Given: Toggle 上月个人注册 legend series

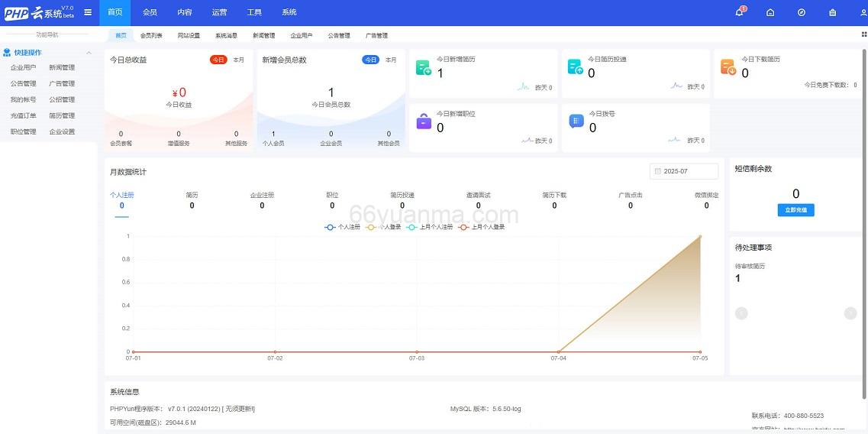Looking at the screenshot, I should tap(429, 227).
